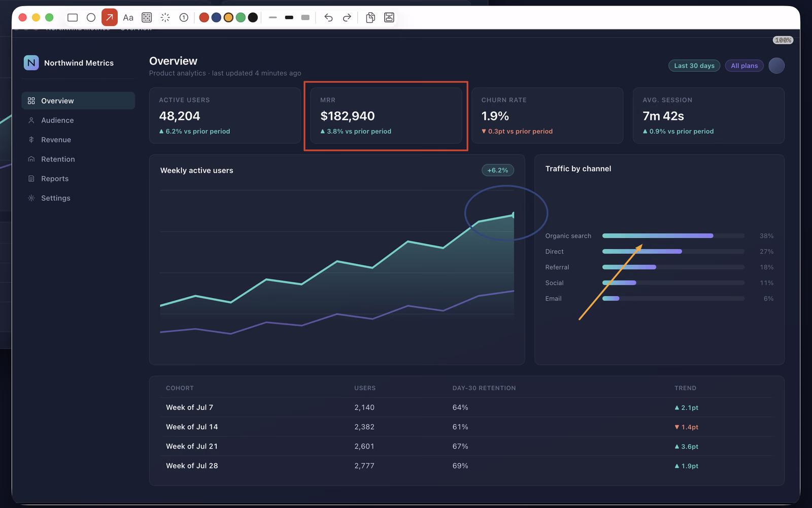Click the All plans filter
Viewport: 812px width, 508px height.
tap(745, 66)
